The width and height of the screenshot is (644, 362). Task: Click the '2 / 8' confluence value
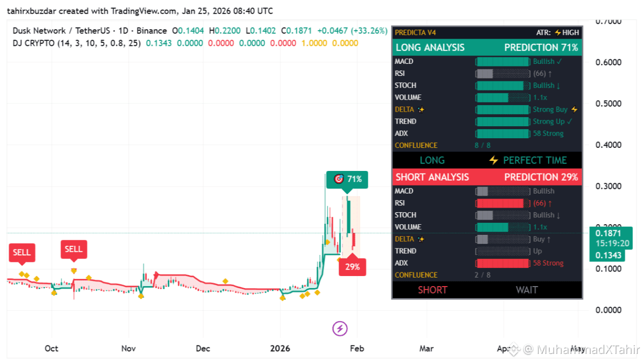click(482, 275)
